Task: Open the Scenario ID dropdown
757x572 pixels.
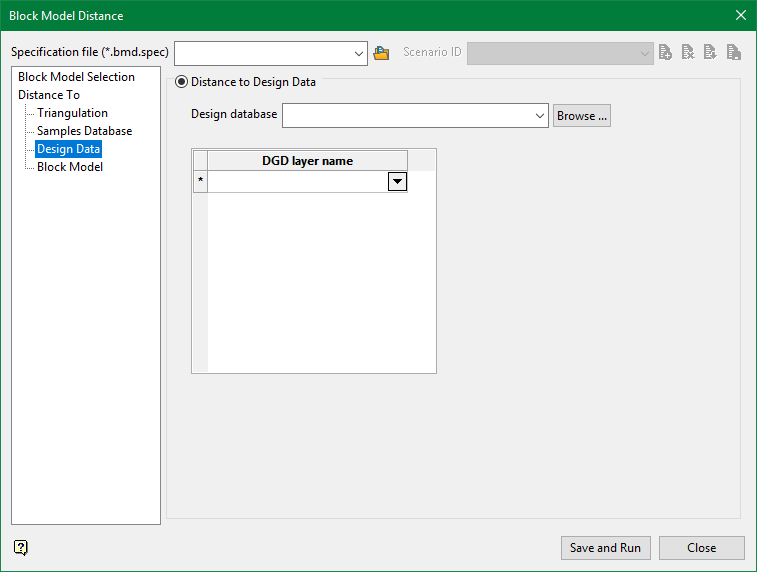Action: coord(644,53)
